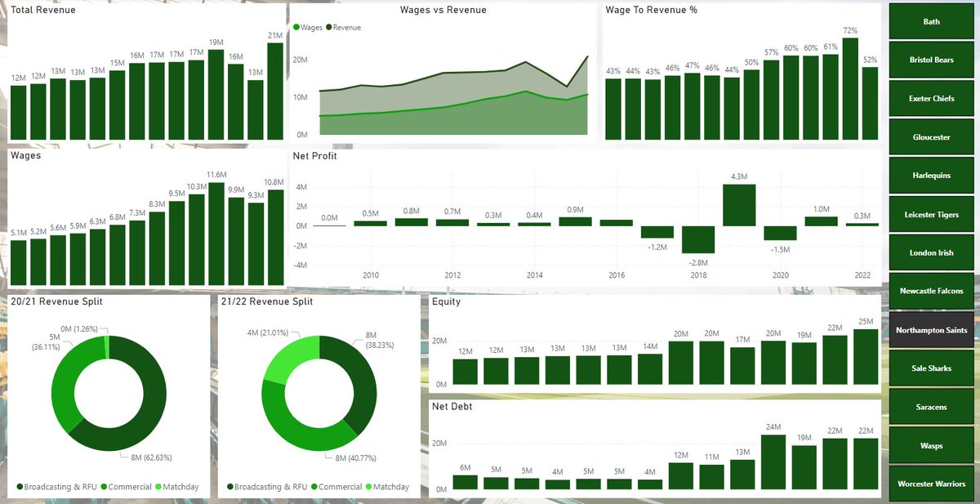Viewport: 980px width, 504px height.
Task: Click the -2.8M bar in Net Profit
Action: click(x=698, y=239)
